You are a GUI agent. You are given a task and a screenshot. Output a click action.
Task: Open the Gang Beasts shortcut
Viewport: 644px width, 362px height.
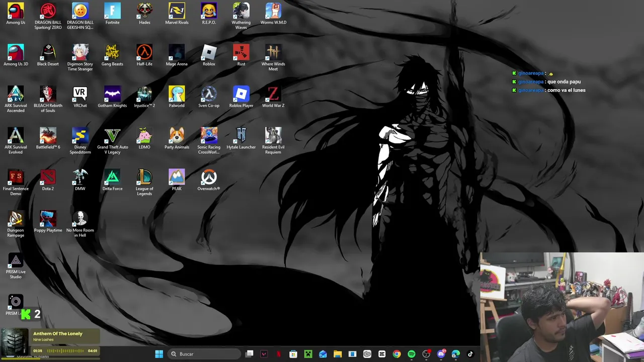click(112, 55)
